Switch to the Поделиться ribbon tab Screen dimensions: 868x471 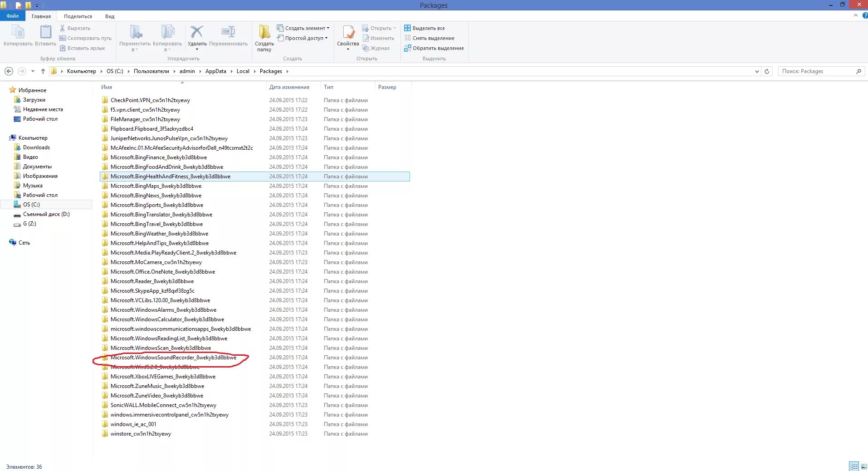pos(78,16)
